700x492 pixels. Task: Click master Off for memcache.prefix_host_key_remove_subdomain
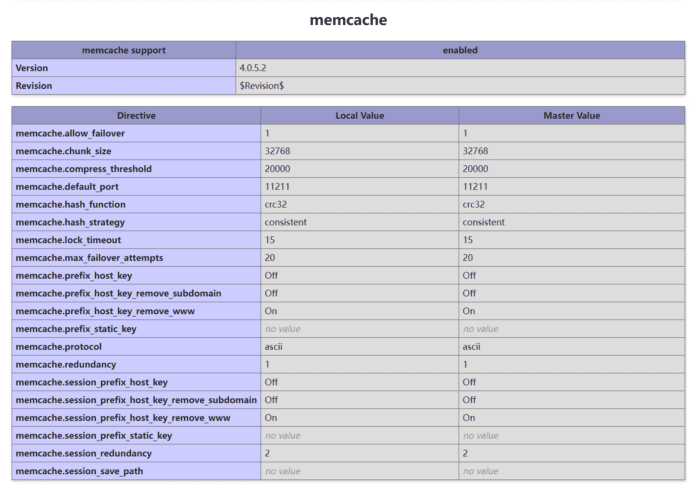[x=469, y=293]
